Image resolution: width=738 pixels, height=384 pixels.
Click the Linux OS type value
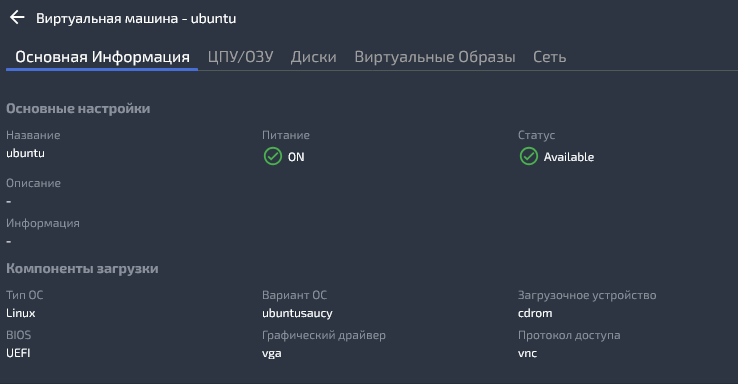21,313
